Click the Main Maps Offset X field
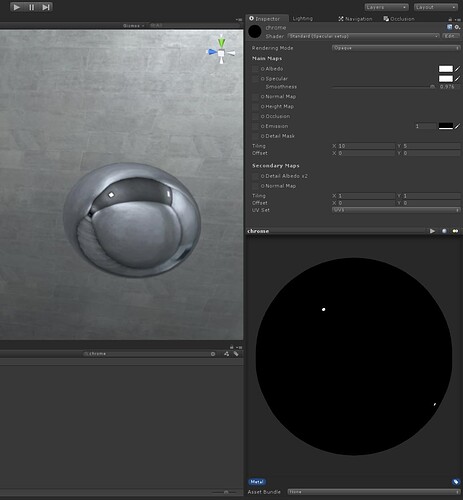 [366, 153]
